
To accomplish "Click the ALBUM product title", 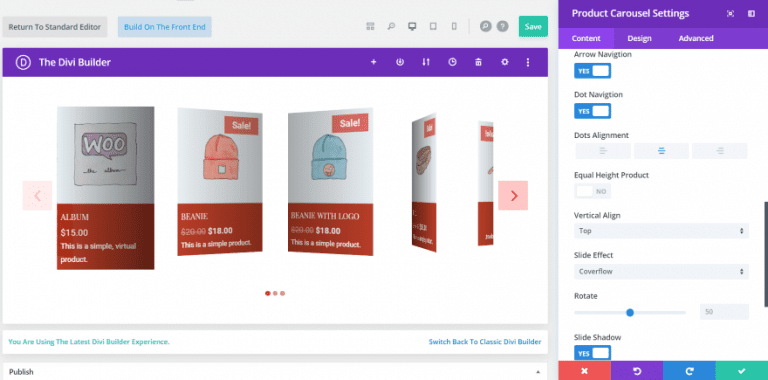I will (74, 216).
